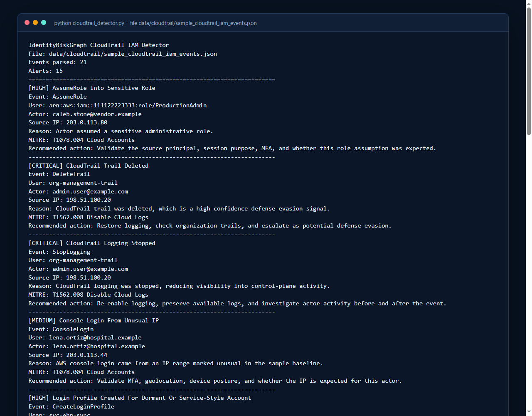The width and height of the screenshot is (532, 416).
Task: Click 'MITRE: T1562.008 Disable Cloud Logs' under DeleteTrail
Action: pyautogui.click(x=89, y=217)
